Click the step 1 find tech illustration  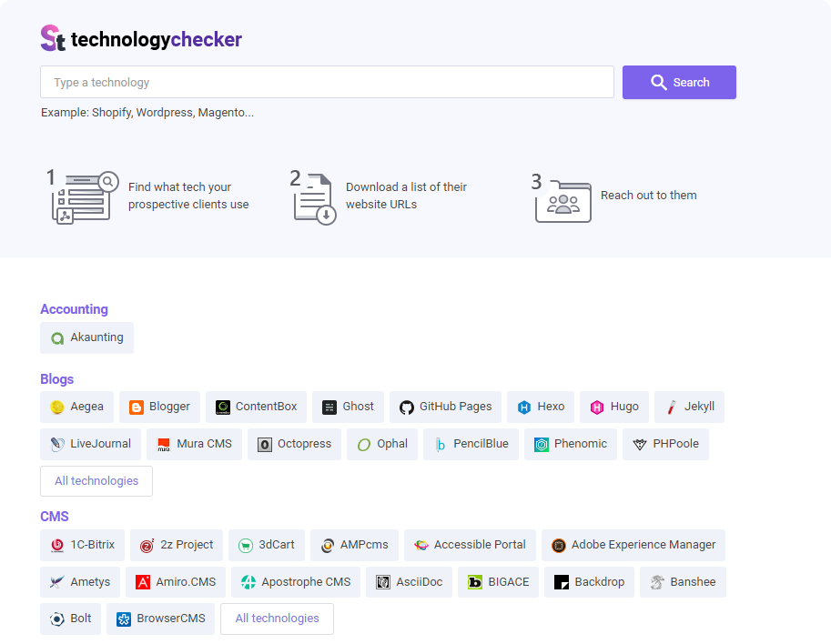(82, 196)
